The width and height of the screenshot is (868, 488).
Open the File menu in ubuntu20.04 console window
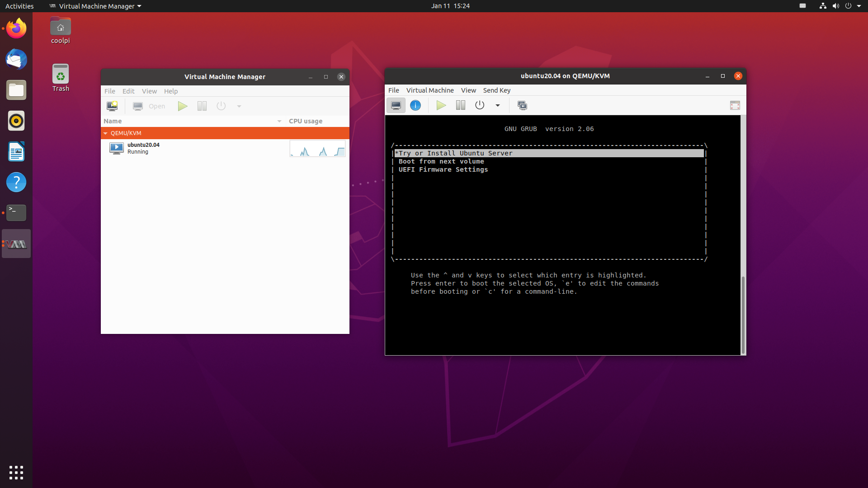[394, 90]
